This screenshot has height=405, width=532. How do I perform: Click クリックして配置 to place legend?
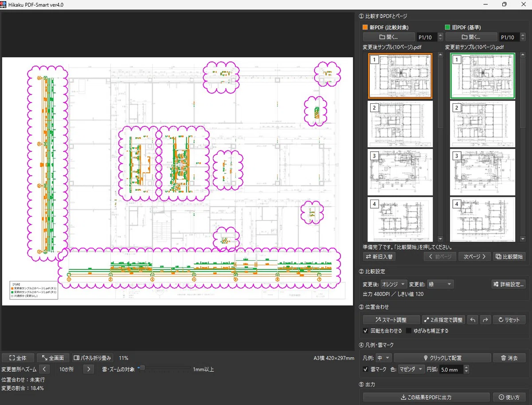[x=442, y=358]
